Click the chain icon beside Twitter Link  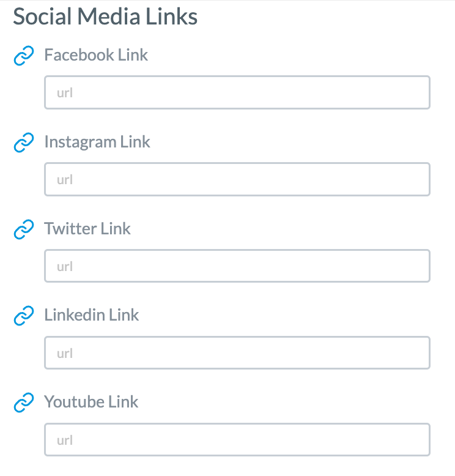(x=24, y=229)
